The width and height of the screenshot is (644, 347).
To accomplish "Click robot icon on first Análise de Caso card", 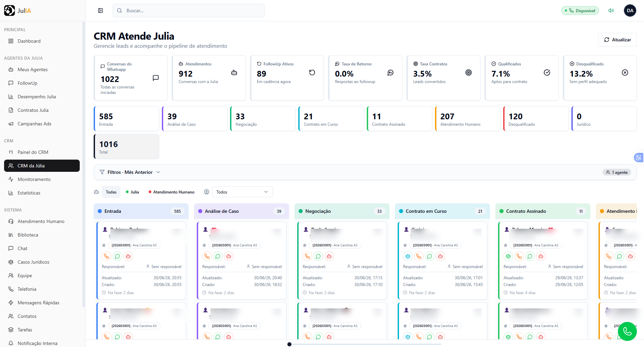I will pyautogui.click(x=229, y=256).
